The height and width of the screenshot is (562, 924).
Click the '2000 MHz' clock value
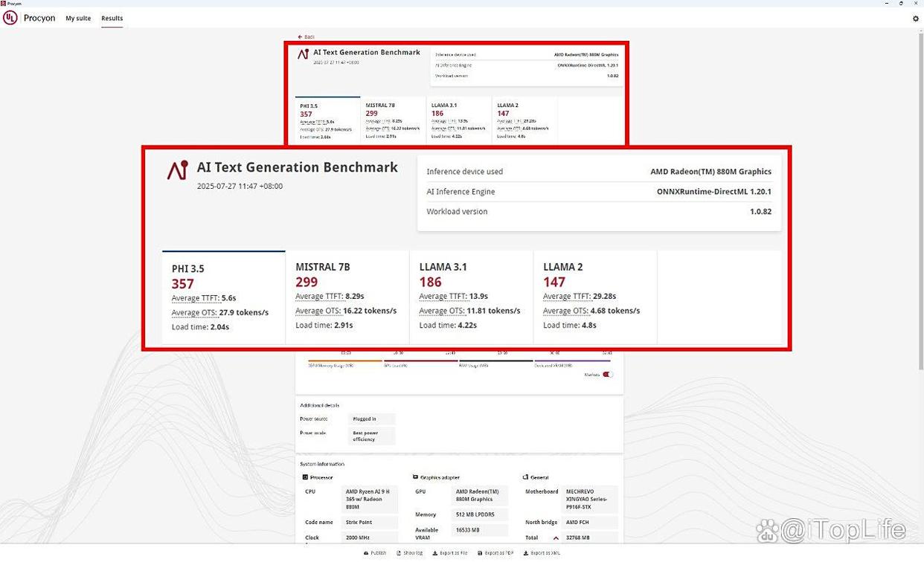pos(370,537)
